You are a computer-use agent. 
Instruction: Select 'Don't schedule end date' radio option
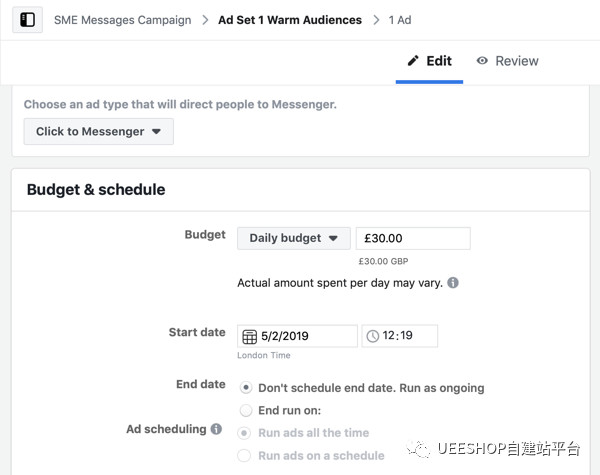[x=246, y=387]
